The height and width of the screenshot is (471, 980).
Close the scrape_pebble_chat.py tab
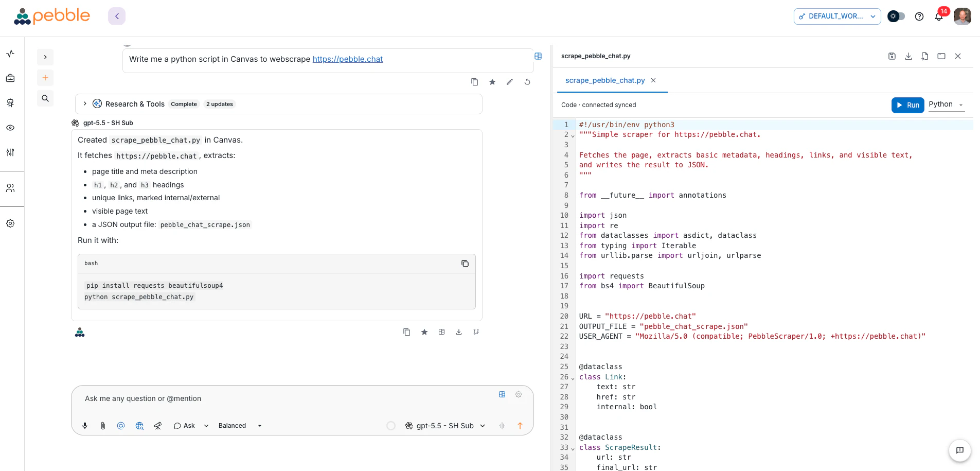(x=653, y=80)
